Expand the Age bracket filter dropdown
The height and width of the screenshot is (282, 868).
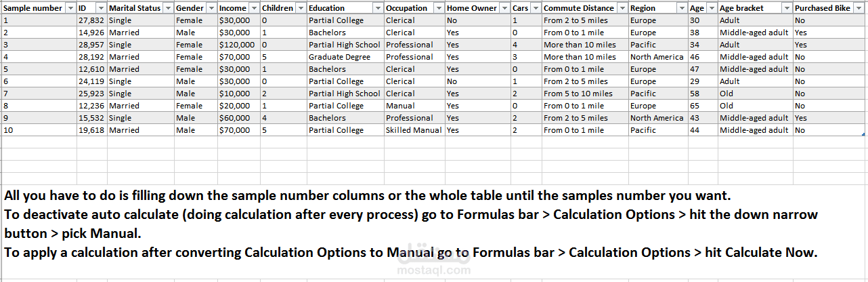coord(785,8)
